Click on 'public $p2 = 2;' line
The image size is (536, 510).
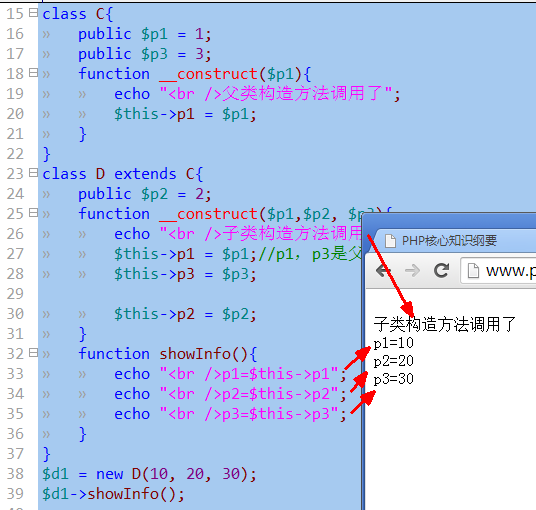click(145, 194)
